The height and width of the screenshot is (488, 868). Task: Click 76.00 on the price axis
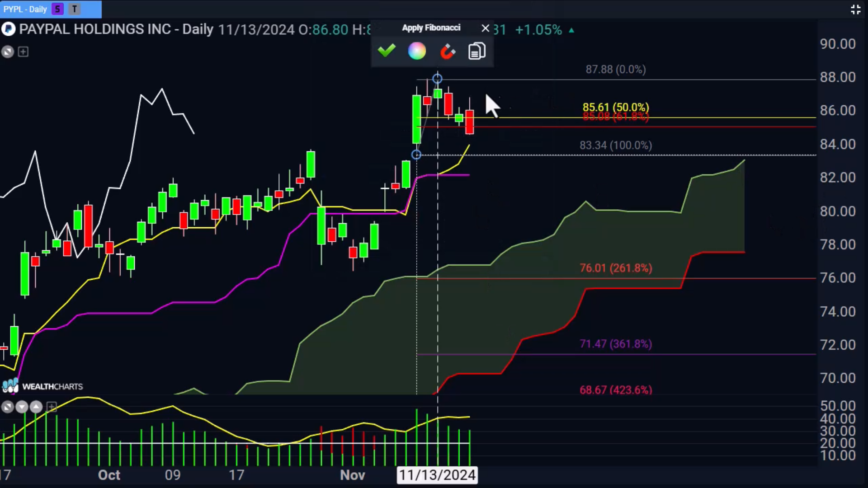coord(838,278)
